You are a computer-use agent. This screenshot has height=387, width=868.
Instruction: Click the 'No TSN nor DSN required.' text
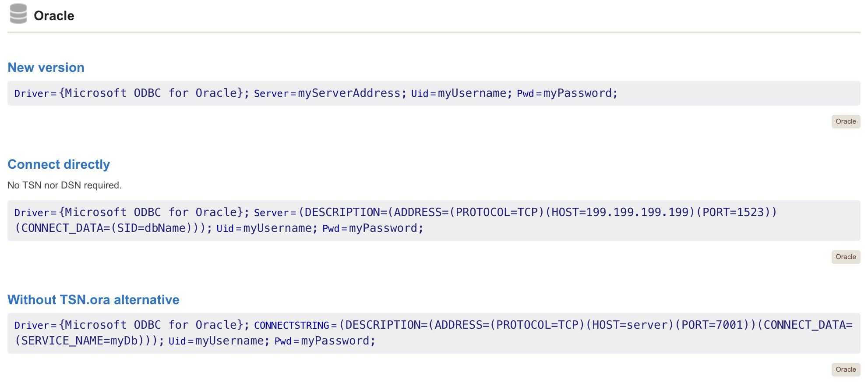65,185
